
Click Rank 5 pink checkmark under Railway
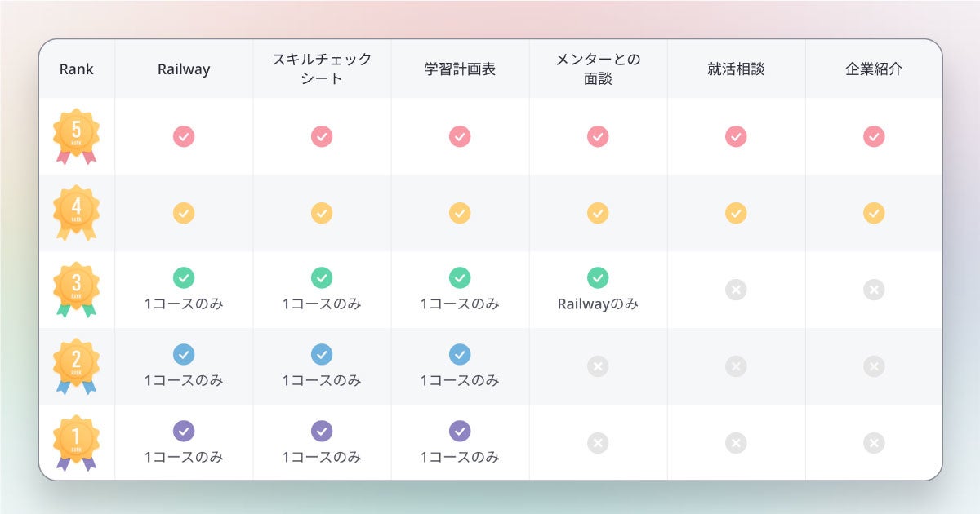point(184,136)
